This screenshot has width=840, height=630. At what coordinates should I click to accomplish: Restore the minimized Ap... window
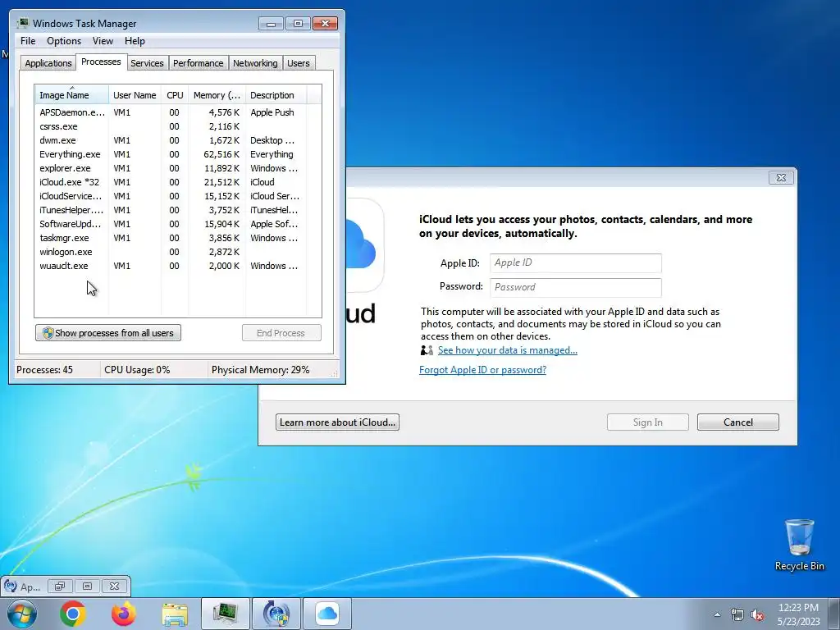[x=59, y=586]
